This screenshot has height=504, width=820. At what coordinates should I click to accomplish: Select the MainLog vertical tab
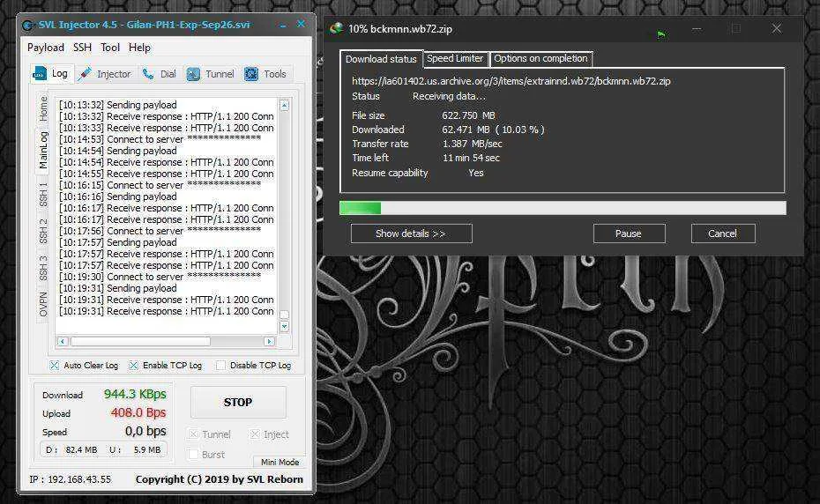pyautogui.click(x=43, y=150)
